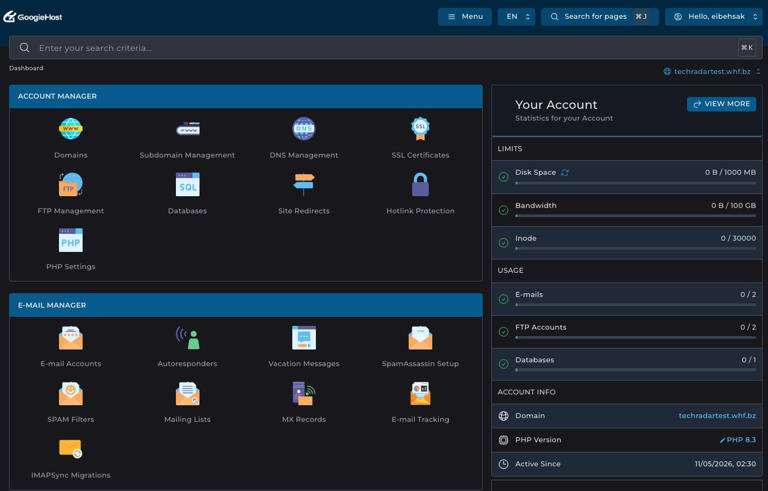This screenshot has height=491, width=768.
Task: Open the techradartest.whf.bz domain switcher
Action: point(712,72)
